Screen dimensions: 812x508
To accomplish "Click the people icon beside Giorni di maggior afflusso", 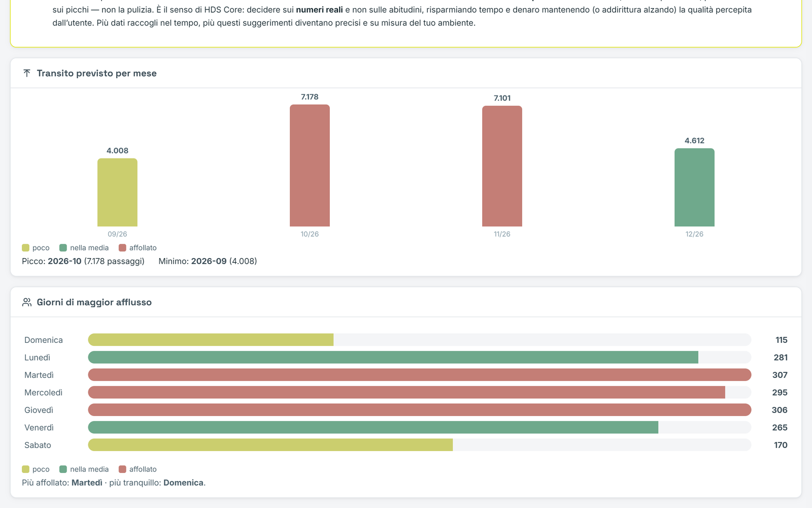I will coord(27,302).
